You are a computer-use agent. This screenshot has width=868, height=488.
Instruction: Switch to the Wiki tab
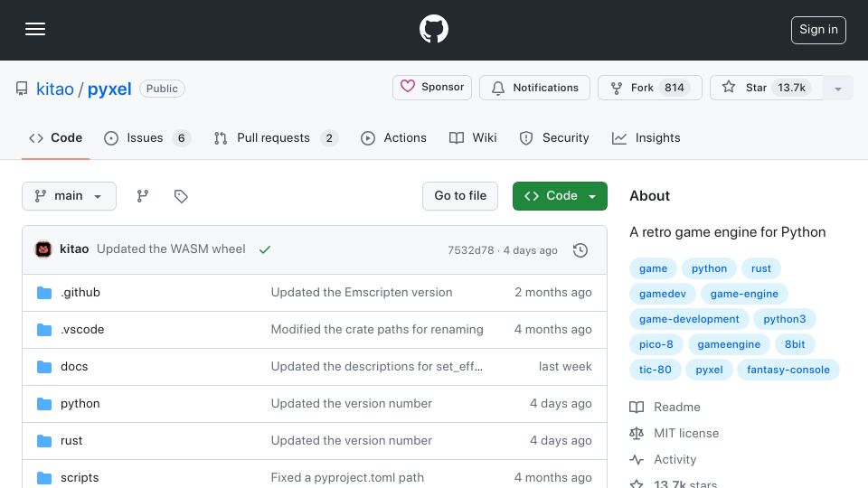click(x=473, y=137)
